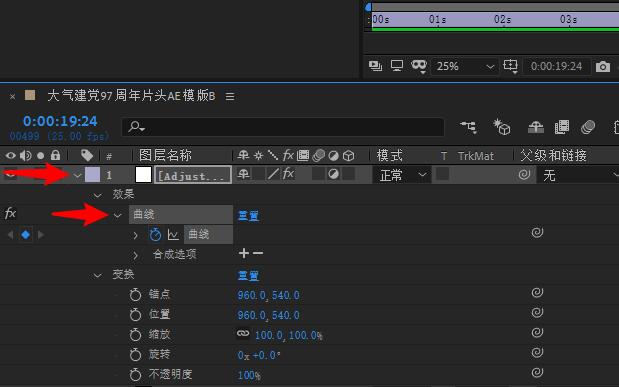This screenshot has width=619, height=387.
Task: Toggle the layer fx switch on Adjust layer
Action: pyautogui.click(x=288, y=173)
